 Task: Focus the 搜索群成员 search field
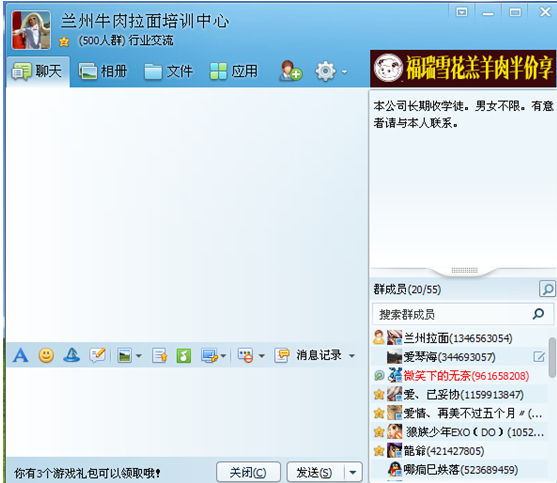click(463, 314)
